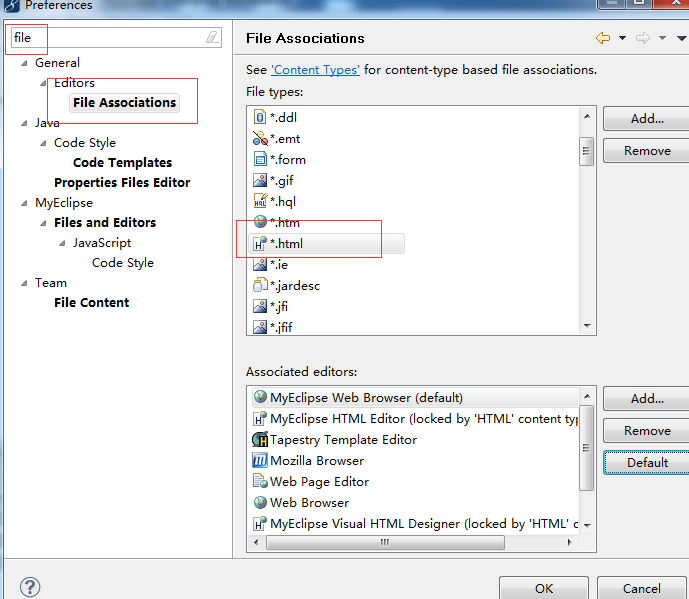Viewport: 689px width, 599px height.
Task: Collapse the Java tree node
Action: pos(24,123)
